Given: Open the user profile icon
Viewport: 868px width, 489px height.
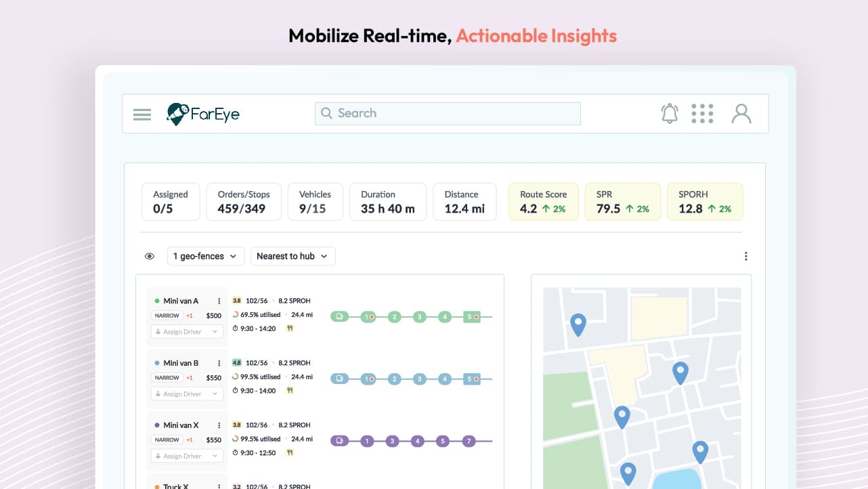Looking at the screenshot, I should [x=741, y=113].
